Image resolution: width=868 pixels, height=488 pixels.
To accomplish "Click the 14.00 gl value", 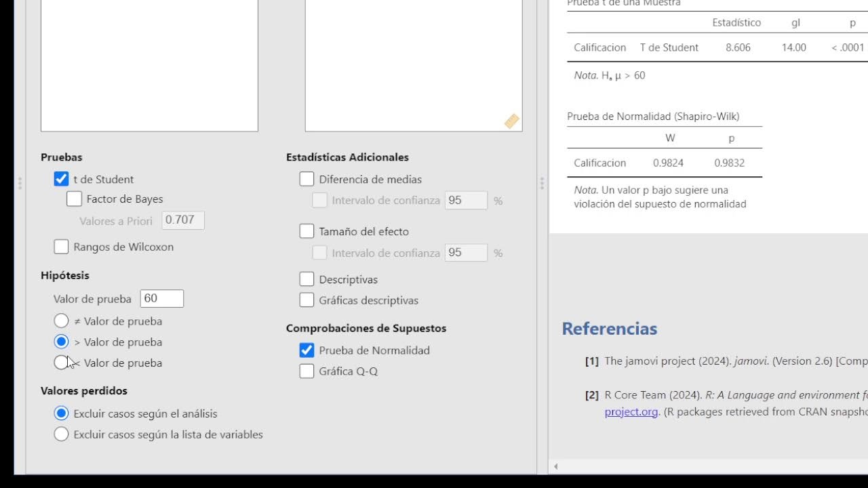I will (793, 47).
